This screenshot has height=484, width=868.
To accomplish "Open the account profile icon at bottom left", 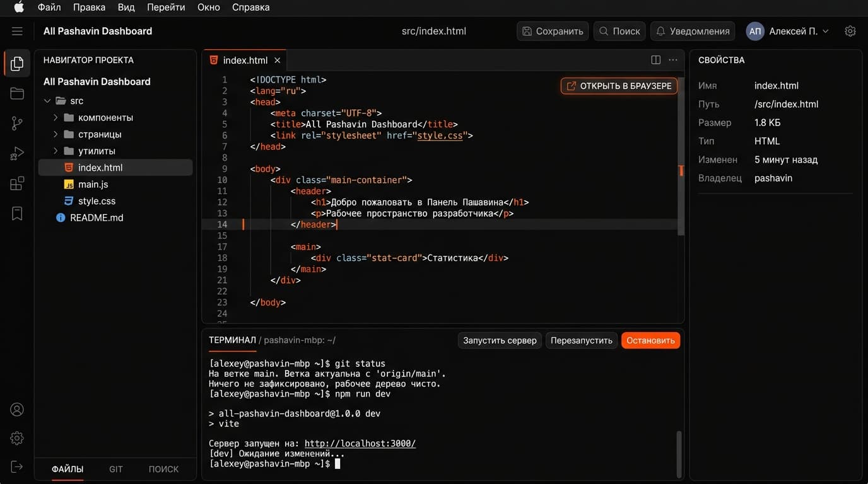I will (x=16, y=409).
